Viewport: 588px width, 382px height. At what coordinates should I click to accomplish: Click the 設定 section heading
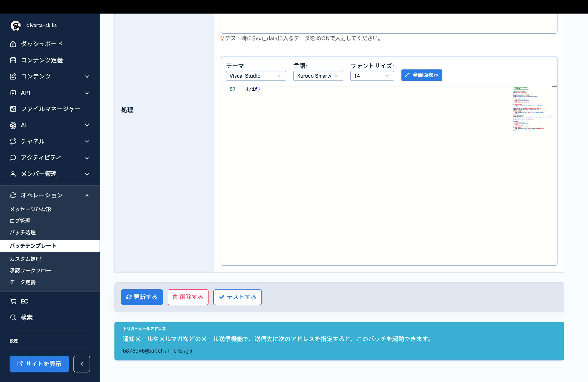pyautogui.click(x=14, y=341)
